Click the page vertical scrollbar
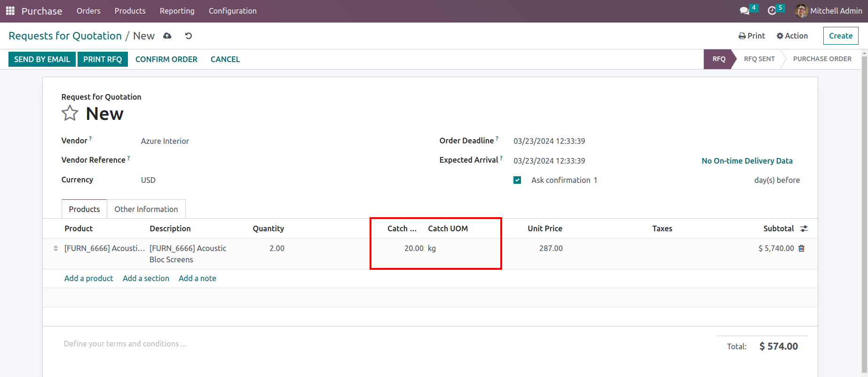The width and height of the screenshot is (868, 377). tap(864, 214)
